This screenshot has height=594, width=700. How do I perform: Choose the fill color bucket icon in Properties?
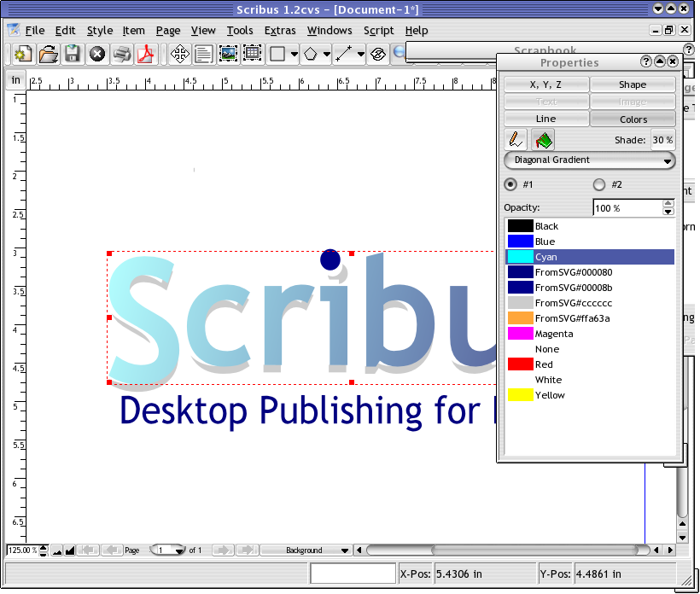[543, 140]
